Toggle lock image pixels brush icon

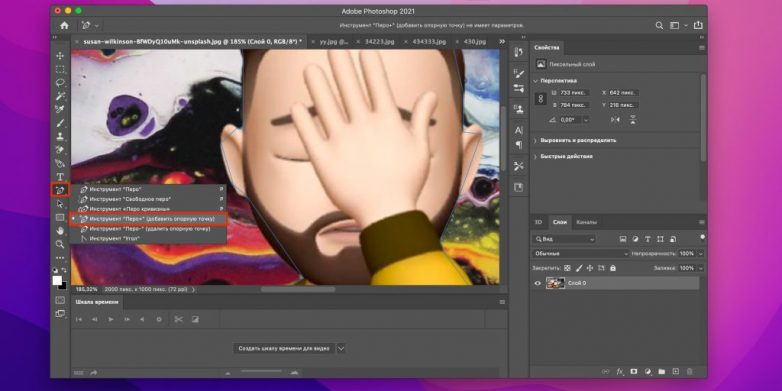[x=579, y=268]
